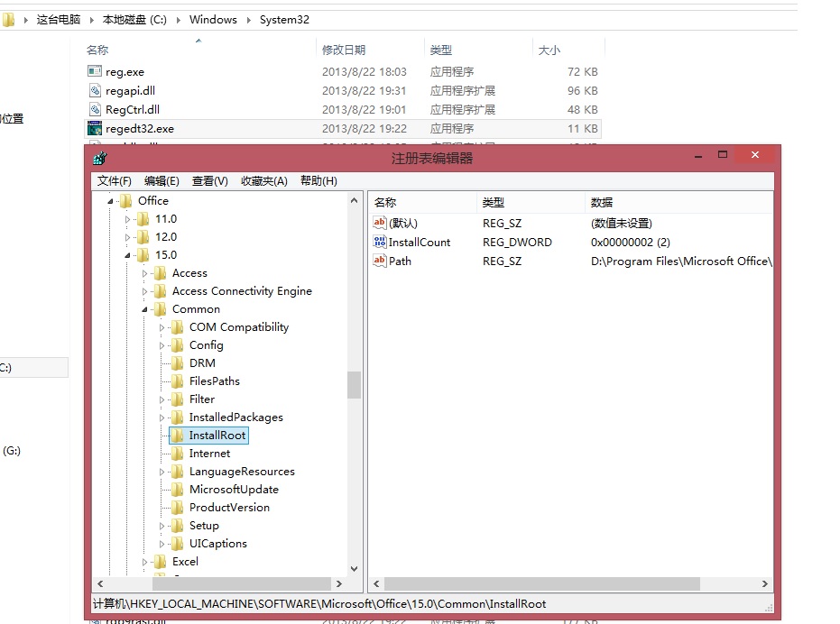The image size is (840, 624).
Task: Click the ab icon beside the (默认) value
Action: click(x=380, y=223)
